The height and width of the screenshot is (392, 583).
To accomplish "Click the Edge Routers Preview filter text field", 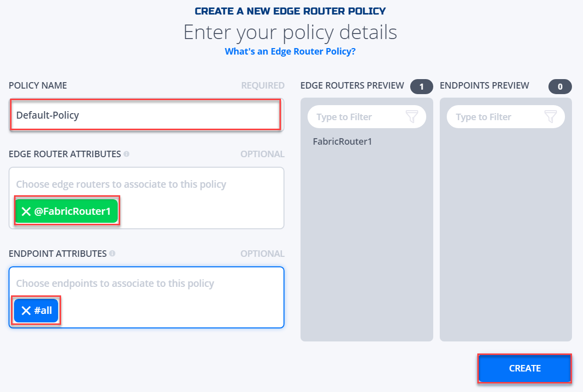I will pyautogui.click(x=367, y=117).
